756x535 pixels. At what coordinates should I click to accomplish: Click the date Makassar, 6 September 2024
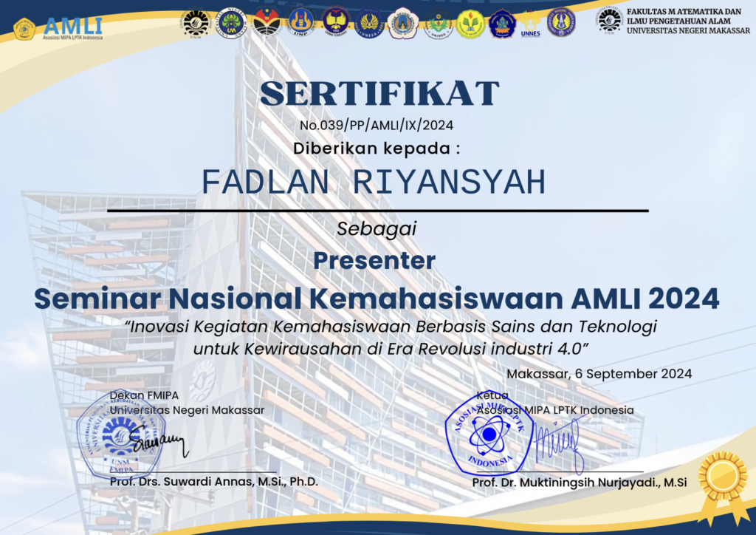[599, 373]
